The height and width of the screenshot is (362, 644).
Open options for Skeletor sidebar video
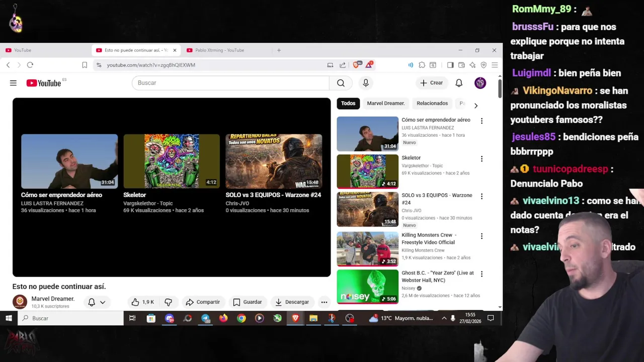[x=481, y=159]
